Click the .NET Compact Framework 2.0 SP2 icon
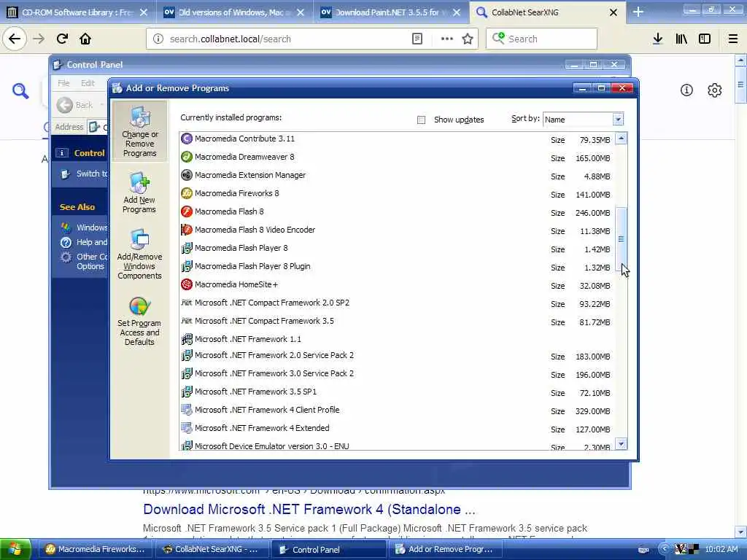The height and width of the screenshot is (560, 747). (x=187, y=303)
